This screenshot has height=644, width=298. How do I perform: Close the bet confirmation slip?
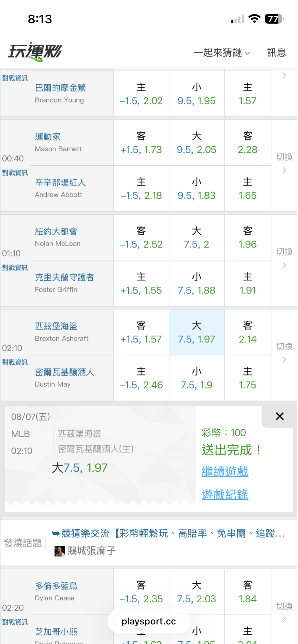click(x=280, y=416)
